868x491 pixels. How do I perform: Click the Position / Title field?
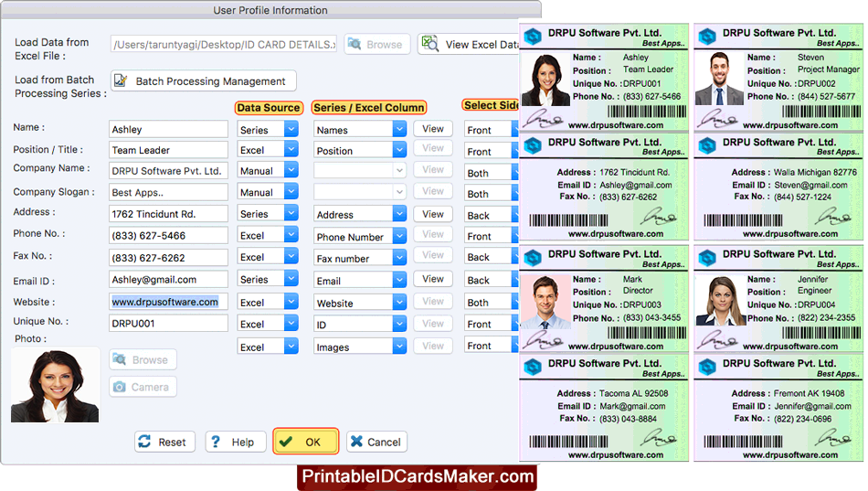168,150
